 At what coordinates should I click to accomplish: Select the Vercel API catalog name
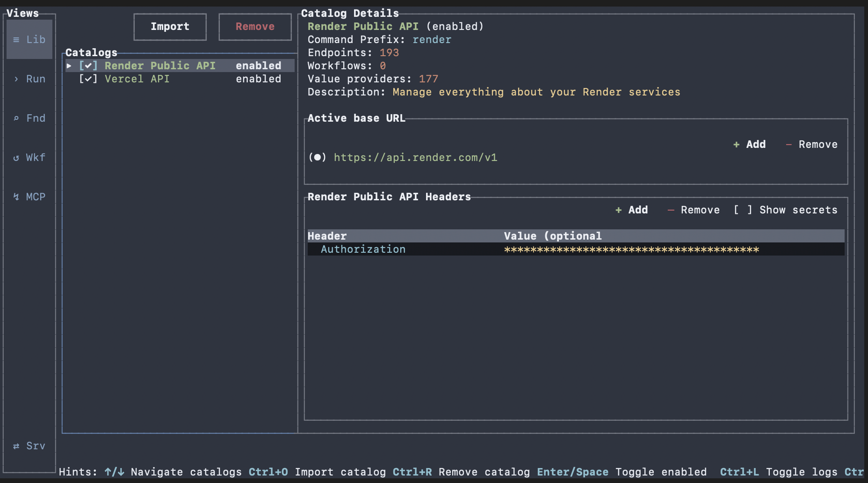coord(137,79)
